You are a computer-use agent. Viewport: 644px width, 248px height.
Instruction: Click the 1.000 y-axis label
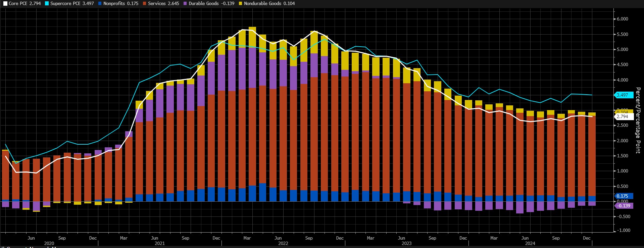pyautogui.click(x=623, y=171)
